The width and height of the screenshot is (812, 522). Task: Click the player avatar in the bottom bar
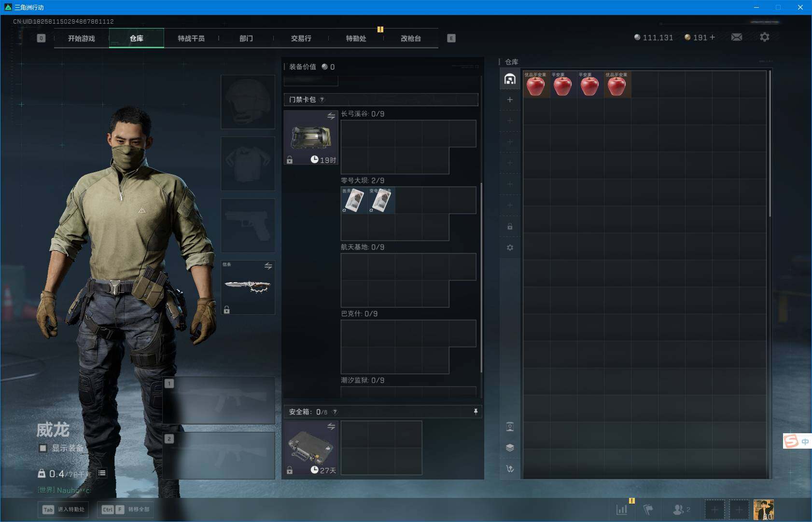tap(764, 509)
